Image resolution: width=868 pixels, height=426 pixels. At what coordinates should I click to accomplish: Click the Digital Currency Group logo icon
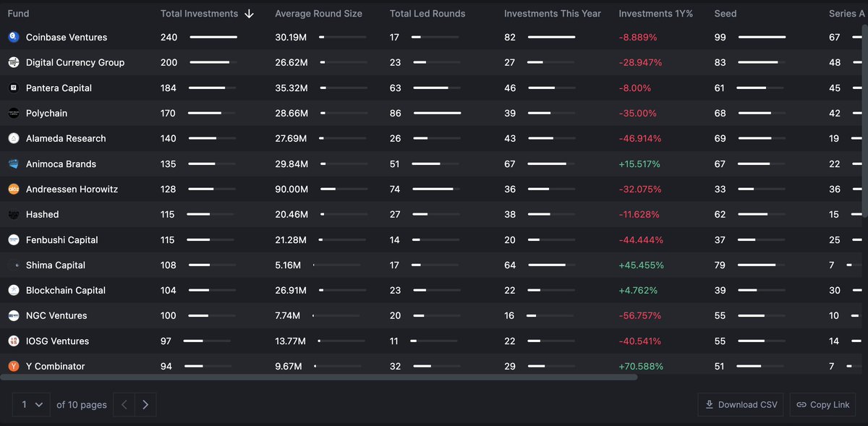click(x=14, y=62)
